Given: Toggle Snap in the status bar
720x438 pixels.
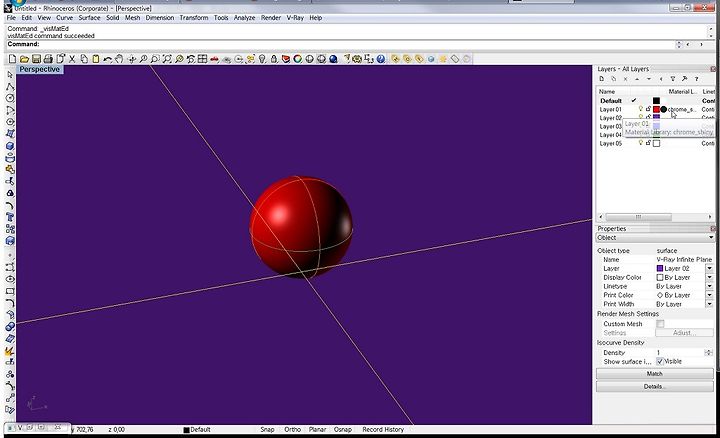Looking at the screenshot, I should coord(267,430).
